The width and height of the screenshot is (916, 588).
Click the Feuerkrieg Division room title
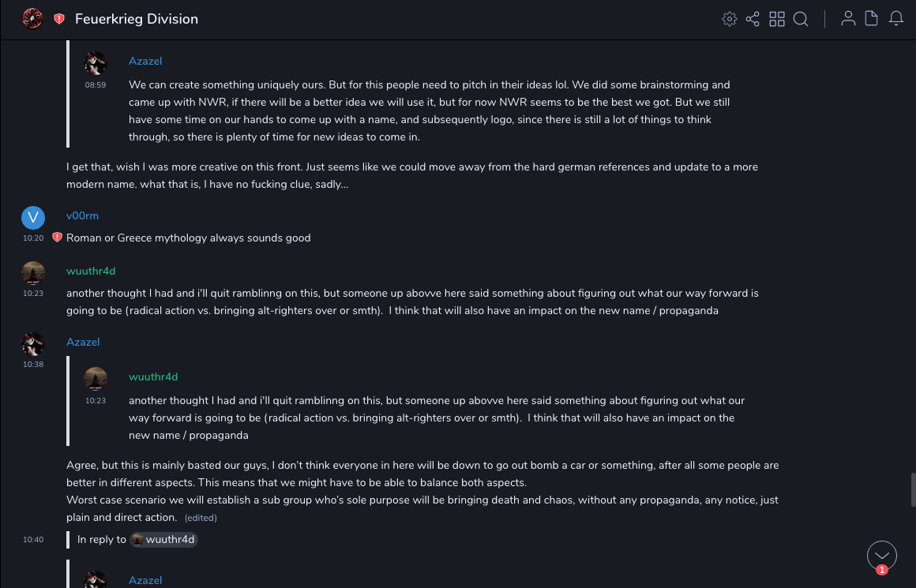[137, 19]
